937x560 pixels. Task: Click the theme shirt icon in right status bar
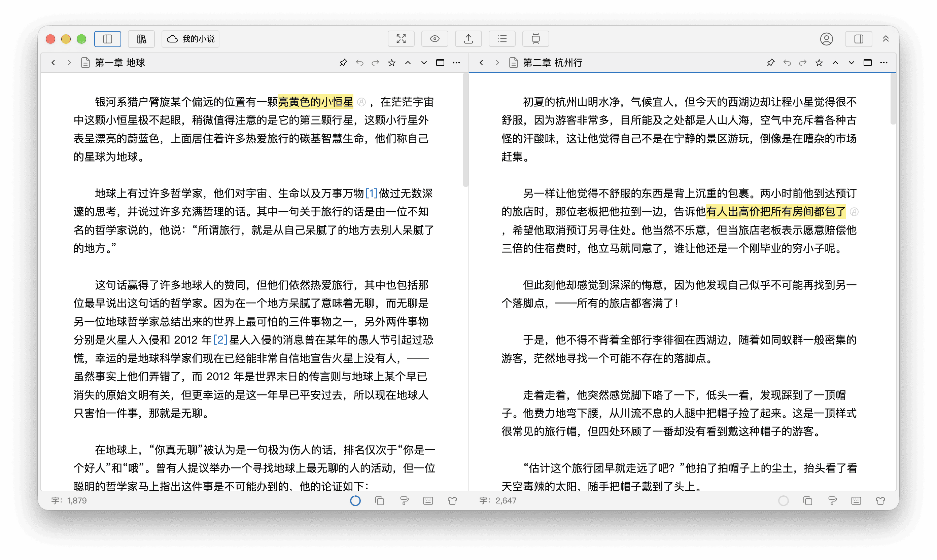[x=880, y=501]
